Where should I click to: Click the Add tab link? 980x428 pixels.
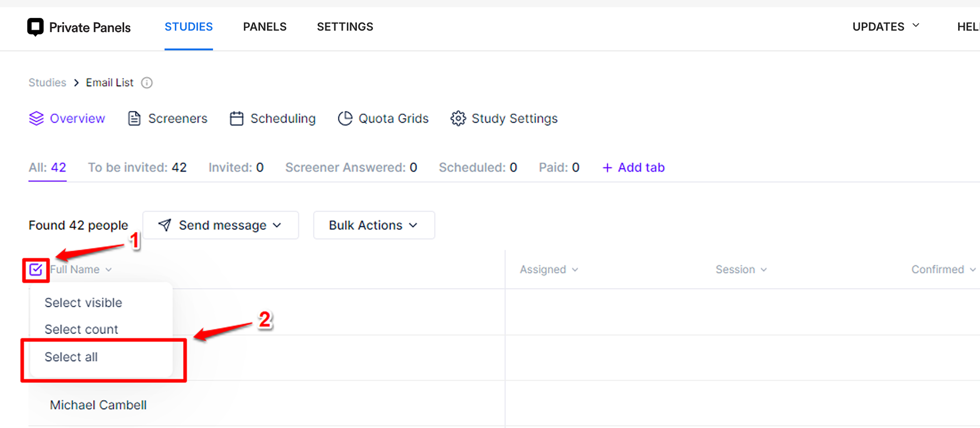[634, 168]
